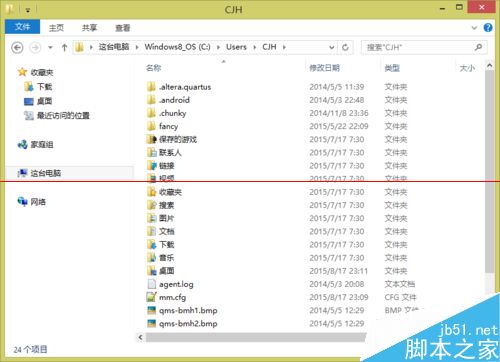
Task: Select 下载 under favorites in sidebar
Action: point(44,87)
